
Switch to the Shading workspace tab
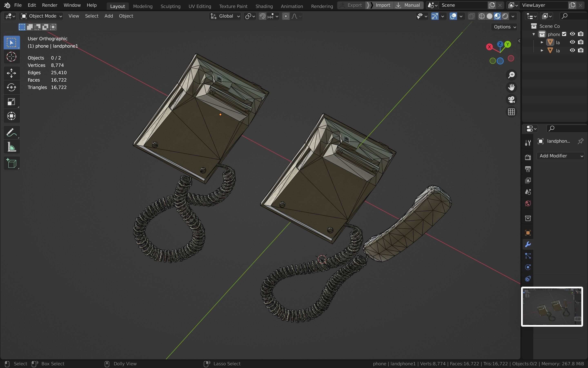(x=264, y=6)
